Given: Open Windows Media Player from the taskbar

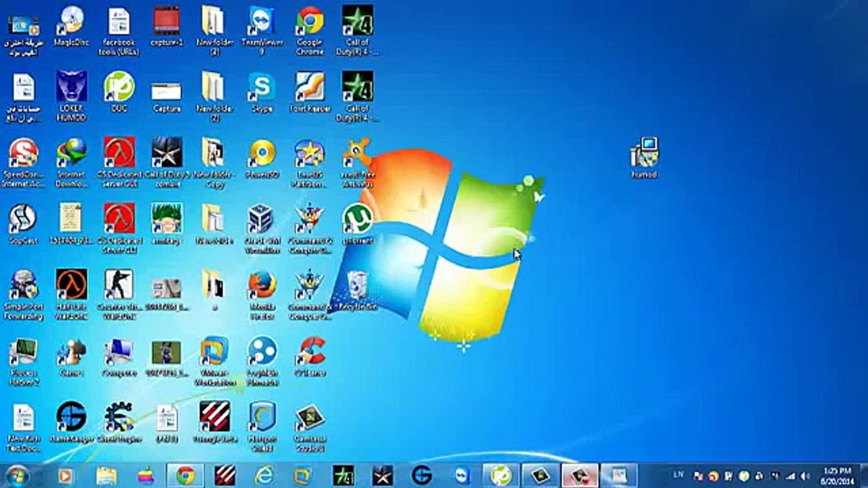Looking at the screenshot, I should tap(66, 475).
